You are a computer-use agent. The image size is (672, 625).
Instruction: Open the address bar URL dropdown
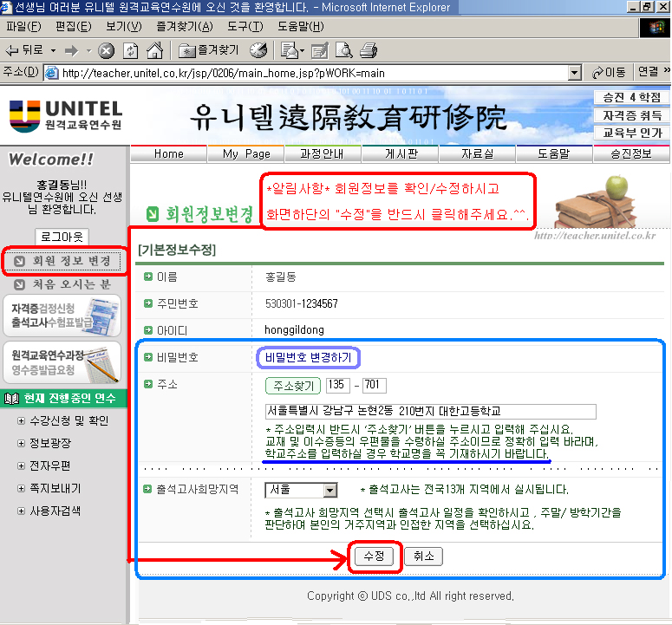click(x=574, y=72)
